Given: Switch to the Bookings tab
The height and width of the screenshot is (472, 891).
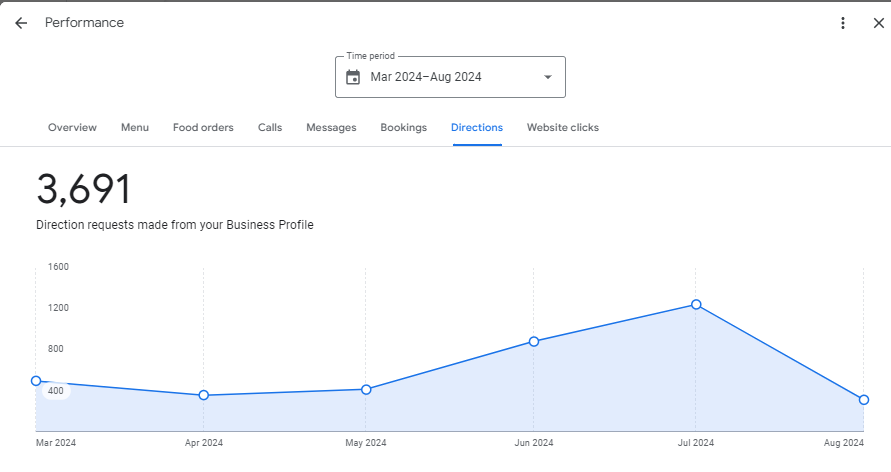Looking at the screenshot, I should point(403,128).
